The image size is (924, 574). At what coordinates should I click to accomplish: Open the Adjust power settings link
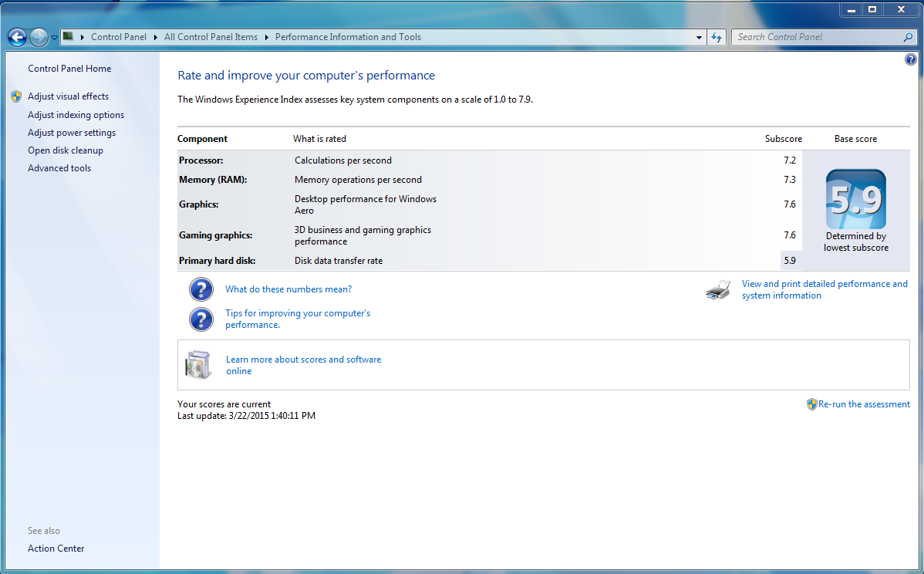click(x=72, y=133)
